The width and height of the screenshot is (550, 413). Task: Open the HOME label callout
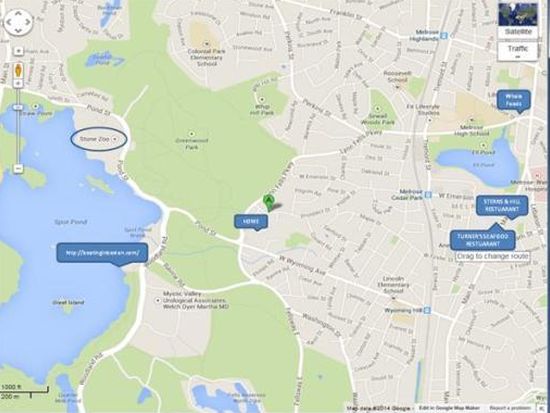point(251,222)
